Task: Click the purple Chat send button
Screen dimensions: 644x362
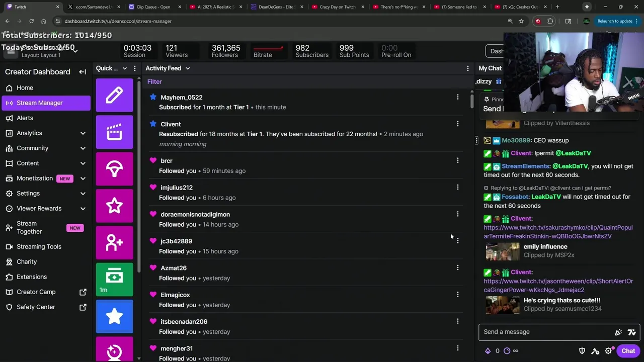Action: (628, 351)
